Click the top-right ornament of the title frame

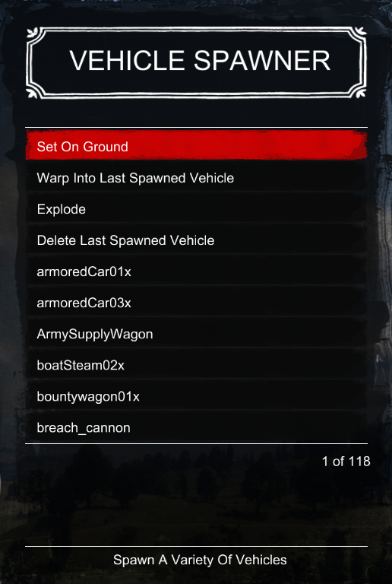point(359,33)
